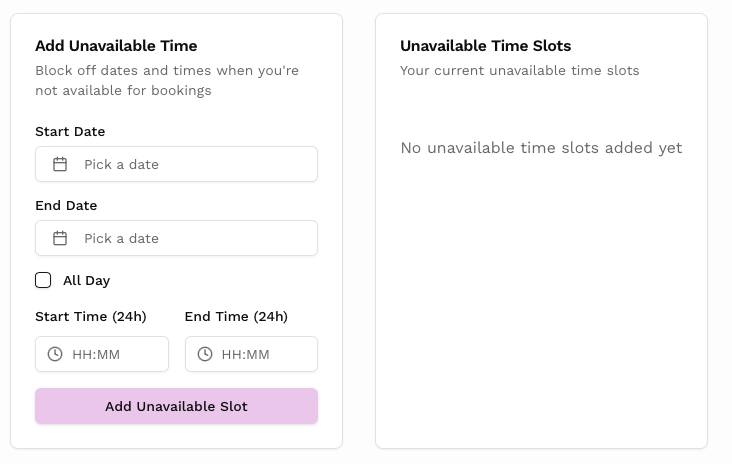732x464 pixels.
Task: Click the "Your current unavailable time slots" subtitle
Action: [519, 71]
